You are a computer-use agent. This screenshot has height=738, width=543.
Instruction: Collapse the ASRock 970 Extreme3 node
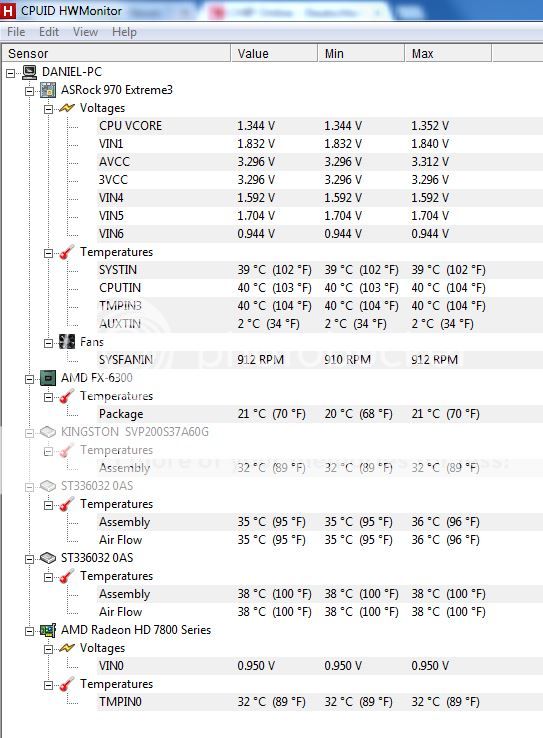(29, 90)
